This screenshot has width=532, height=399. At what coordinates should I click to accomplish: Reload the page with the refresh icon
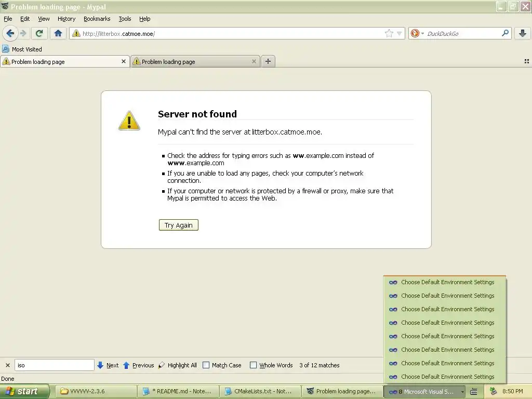coord(39,33)
